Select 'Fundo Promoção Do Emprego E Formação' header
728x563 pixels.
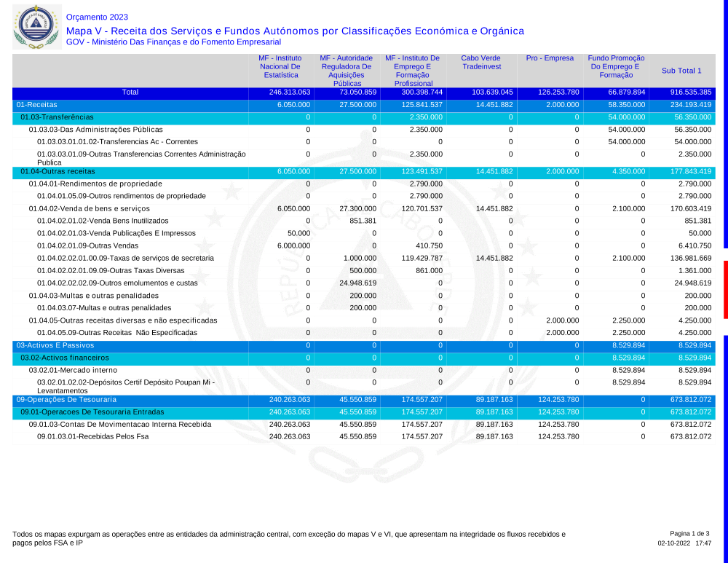click(x=616, y=66)
